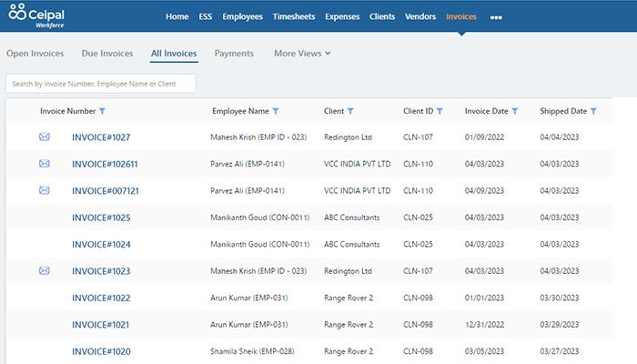Switch to the Payments tab
Viewport: 637px width, 364px height.
pyautogui.click(x=234, y=54)
